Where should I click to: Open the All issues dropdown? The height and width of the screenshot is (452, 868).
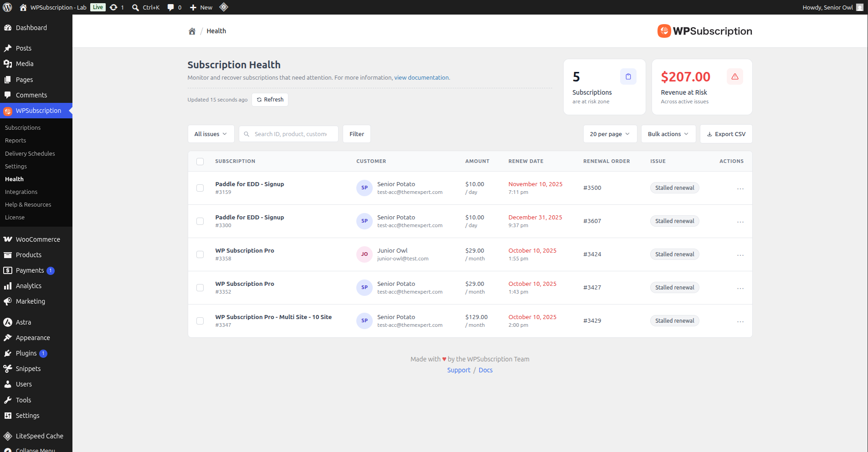tap(211, 134)
